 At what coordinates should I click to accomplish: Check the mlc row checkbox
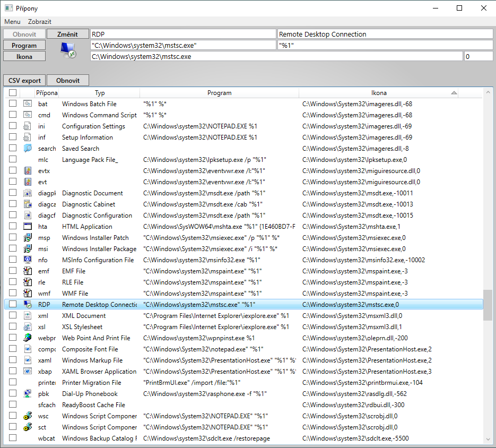coord(13,159)
